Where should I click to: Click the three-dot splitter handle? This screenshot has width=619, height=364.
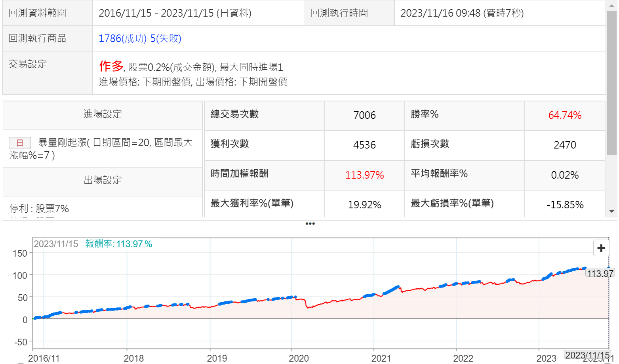click(x=310, y=223)
